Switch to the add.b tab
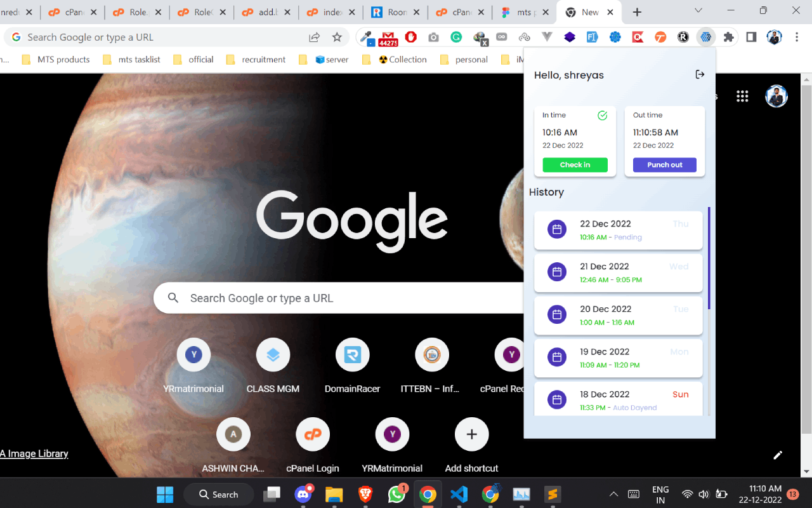This screenshot has height=508, width=812. click(x=266, y=12)
